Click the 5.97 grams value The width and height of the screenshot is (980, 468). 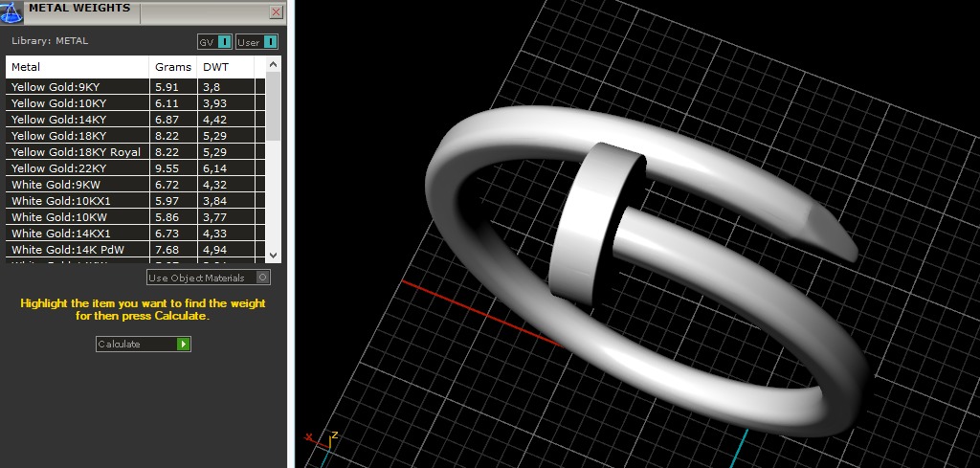167,201
